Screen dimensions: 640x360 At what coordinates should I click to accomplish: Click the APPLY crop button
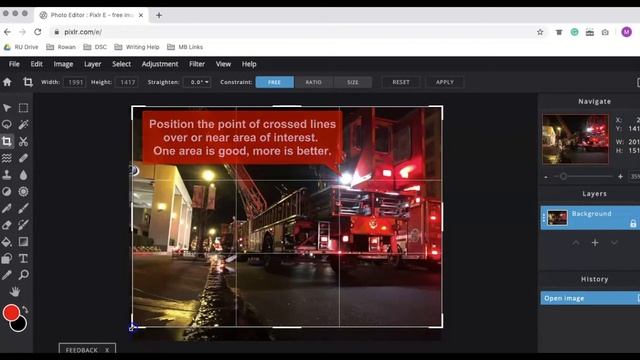pyautogui.click(x=444, y=82)
